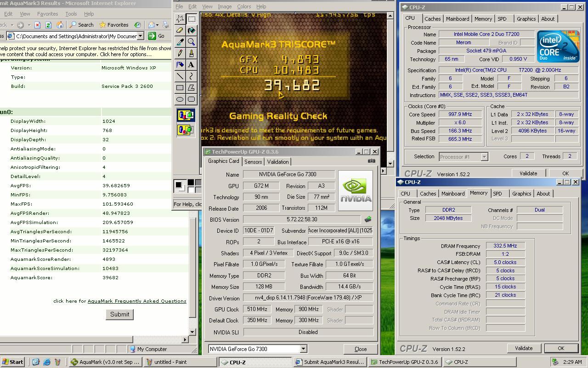
Task: Click the IE security information bar
Action: tap(85, 51)
